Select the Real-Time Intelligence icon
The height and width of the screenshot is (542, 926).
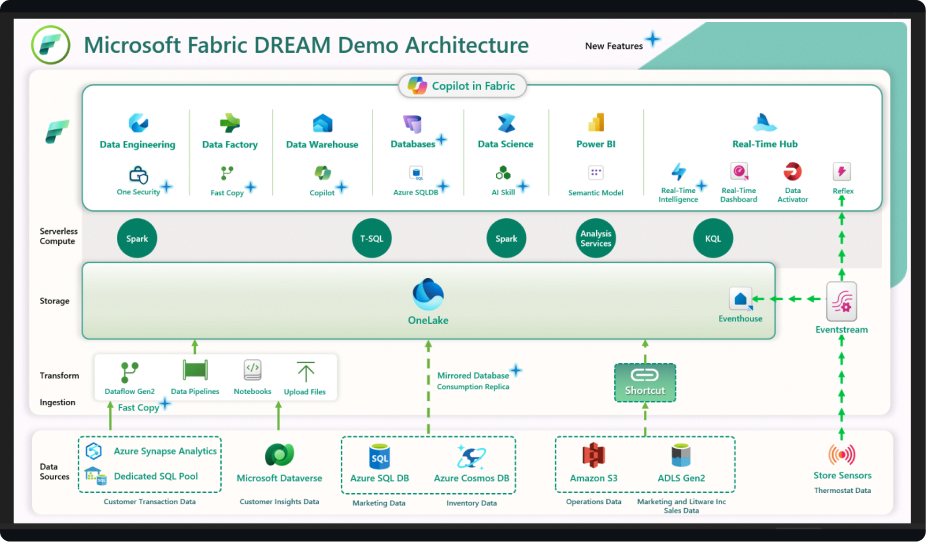(679, 172)
